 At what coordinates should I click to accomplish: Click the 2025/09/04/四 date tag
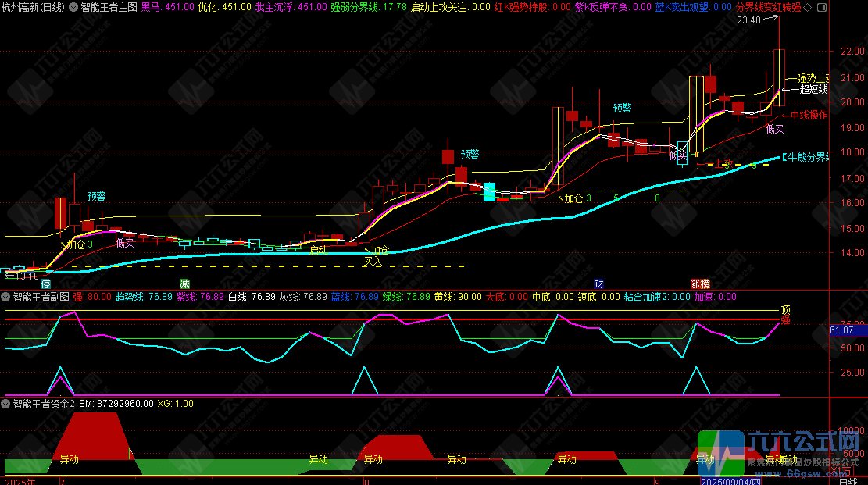point(730,481)
